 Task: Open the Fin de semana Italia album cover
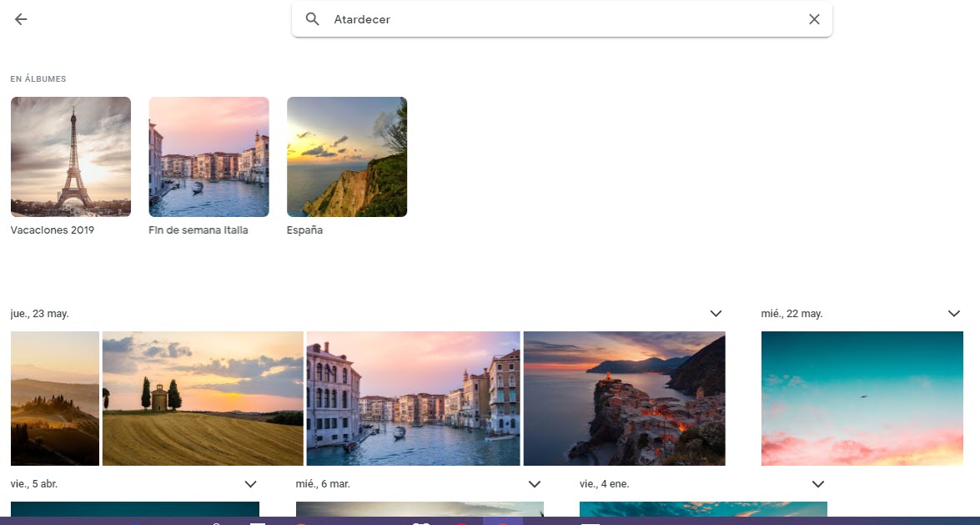209,157
